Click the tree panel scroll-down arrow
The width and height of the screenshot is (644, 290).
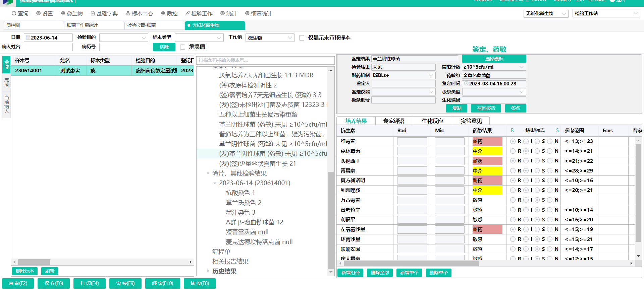[x=331, y=272]
